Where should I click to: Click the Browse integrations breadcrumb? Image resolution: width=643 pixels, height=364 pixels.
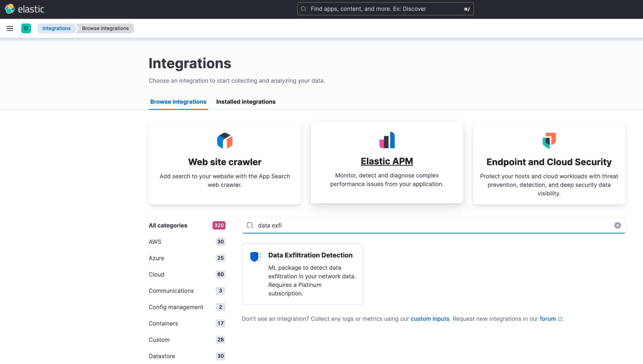(x=105, y=28)
